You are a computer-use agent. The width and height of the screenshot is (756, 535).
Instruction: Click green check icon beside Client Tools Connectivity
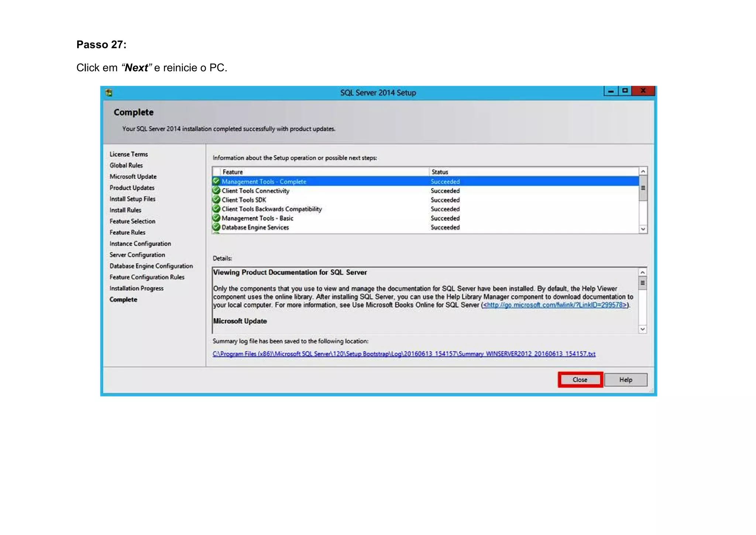coord(216,190)
